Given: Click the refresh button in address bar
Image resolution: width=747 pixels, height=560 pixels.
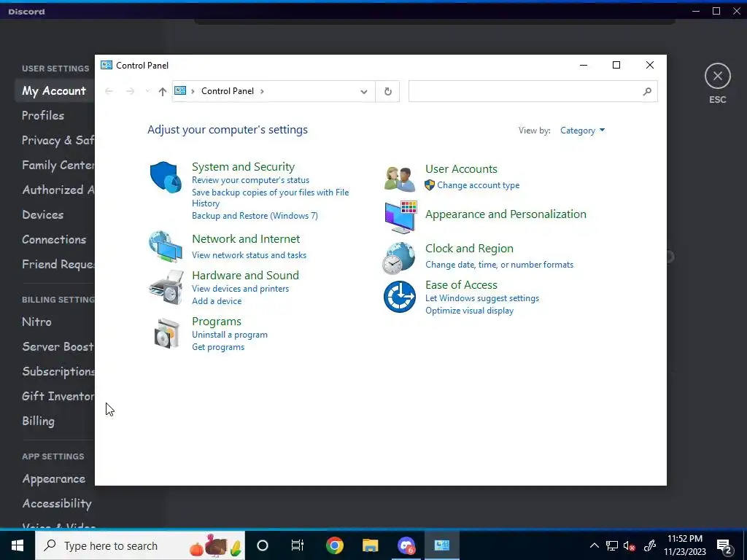Looking at the screenshot, I should [x=388, y=91].
